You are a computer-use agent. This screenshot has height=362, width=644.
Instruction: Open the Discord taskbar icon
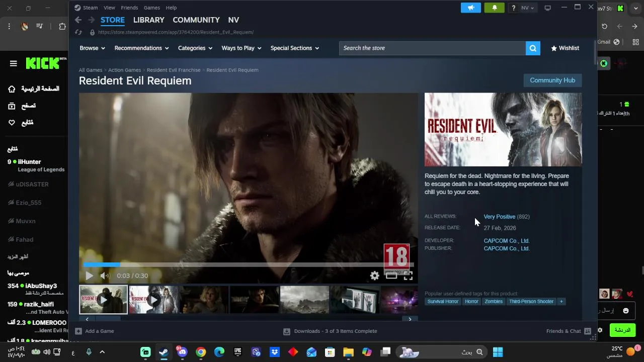click(x=182, y=351)
